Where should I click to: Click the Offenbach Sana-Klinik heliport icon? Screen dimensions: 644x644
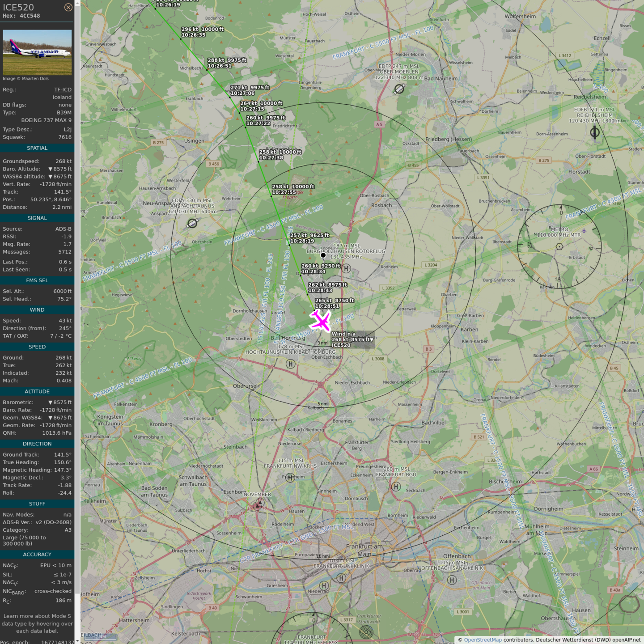coord(452,580)
